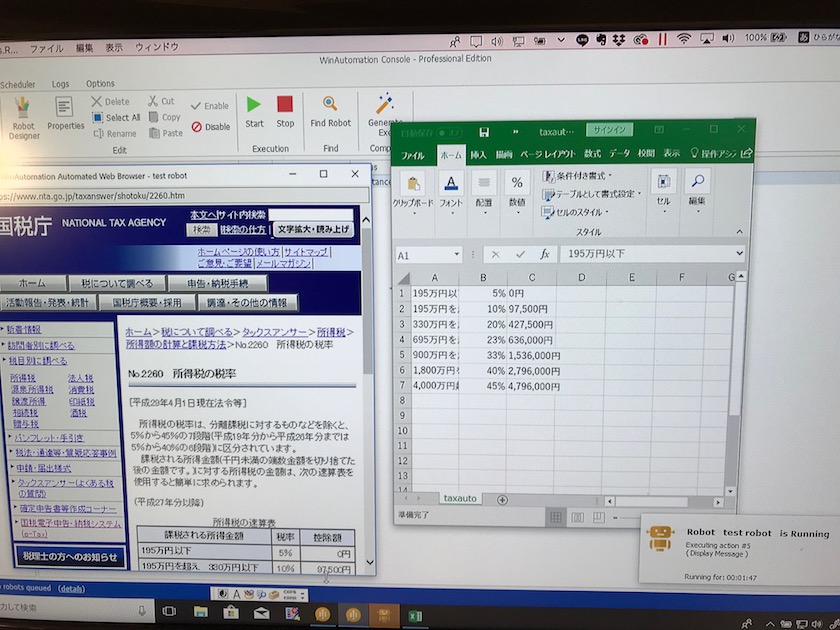Click Select All in the Edit group
This screenshot has width=840, height=630.
pyautogui.click(x=116, y=117)
